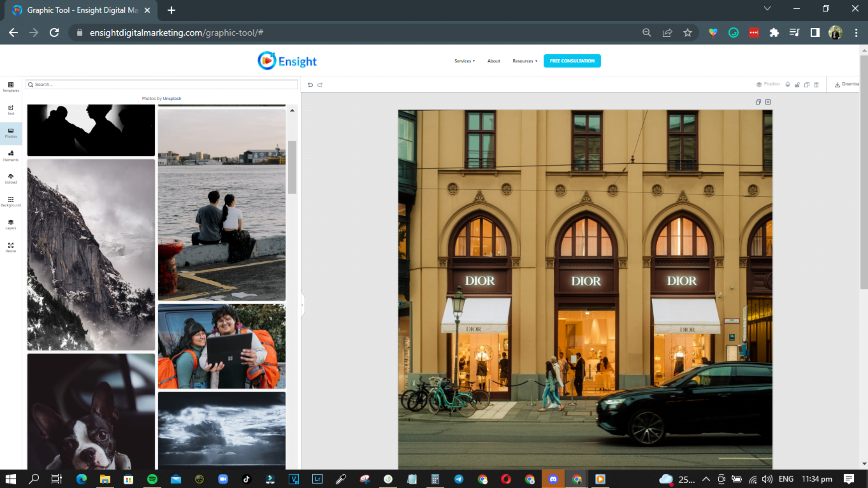This screenshot has height=488, width=868.
Task: Click the redo arrow in editor toolbar
Action: pyautogui.click(x=320, y=85)
